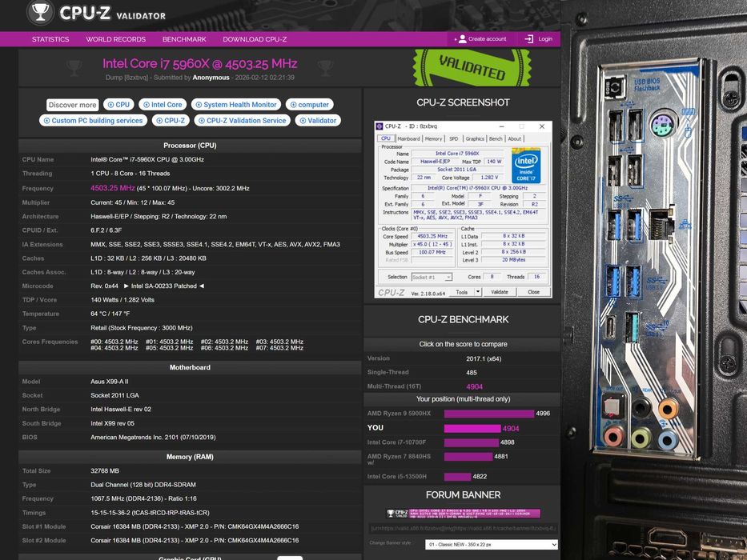
Task: Click the Validate button in CPU-Z window
Action: 500,292
